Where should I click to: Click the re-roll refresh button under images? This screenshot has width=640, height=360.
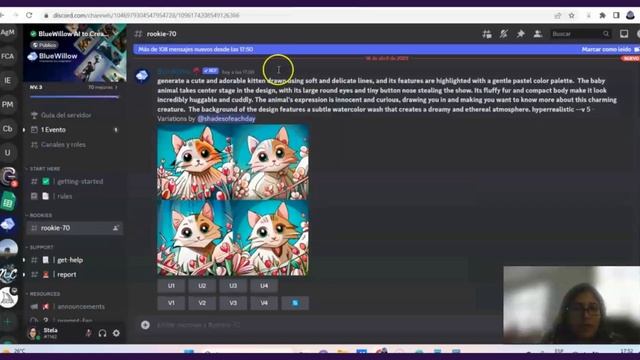295,303
